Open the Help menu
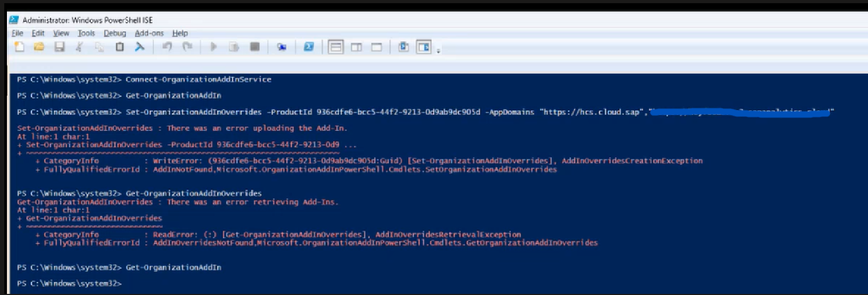This screenshot has width=868, height=295. pos(180,33)
